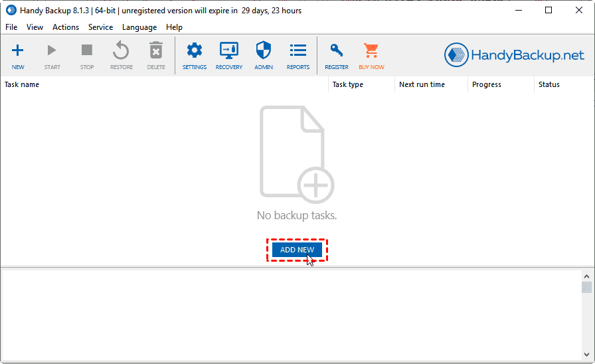Image resolution: width=595 pixels, height=364 pixels.
Task: Click the Next run time column header
Action: coord(431,84)
